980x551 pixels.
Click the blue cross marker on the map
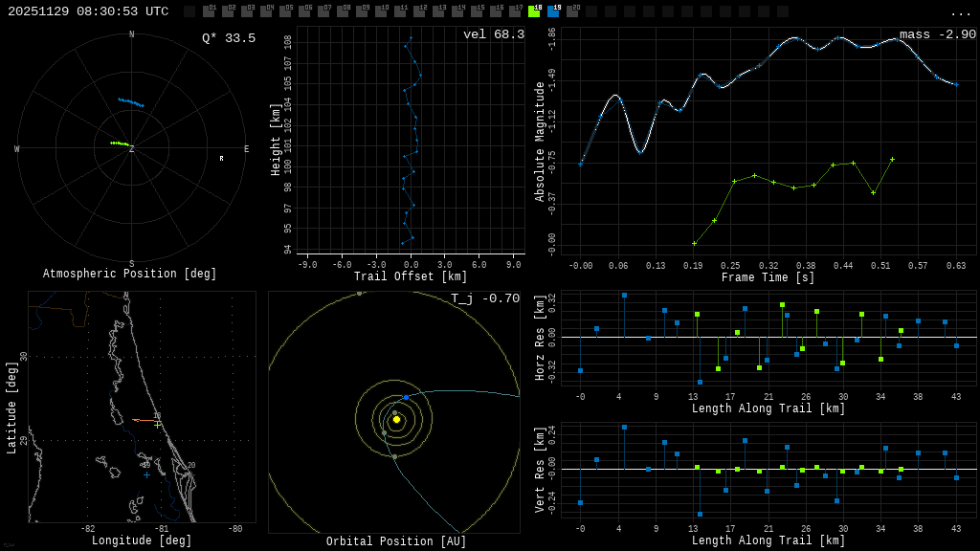click(145, 473)
